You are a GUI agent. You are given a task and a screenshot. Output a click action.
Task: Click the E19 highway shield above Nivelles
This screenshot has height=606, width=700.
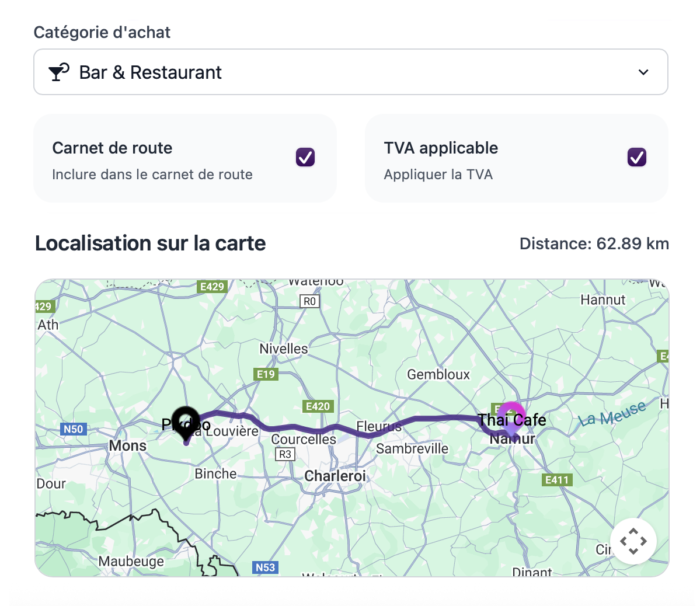point(265,374)
